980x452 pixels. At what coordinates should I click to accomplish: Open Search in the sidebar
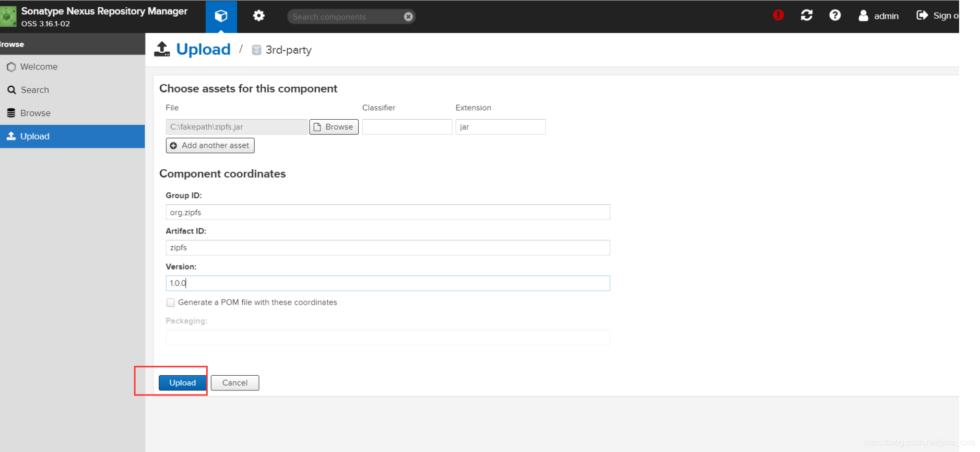(x=73, y=90)
